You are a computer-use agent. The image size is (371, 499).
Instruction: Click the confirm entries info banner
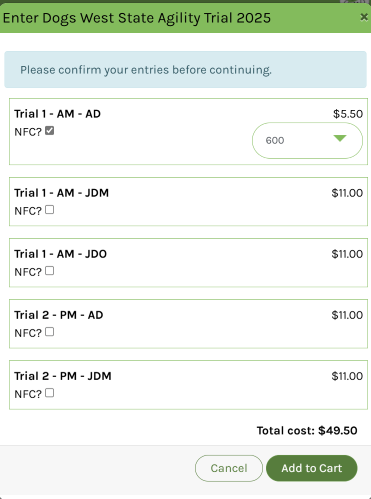click(x=185, y=70)
